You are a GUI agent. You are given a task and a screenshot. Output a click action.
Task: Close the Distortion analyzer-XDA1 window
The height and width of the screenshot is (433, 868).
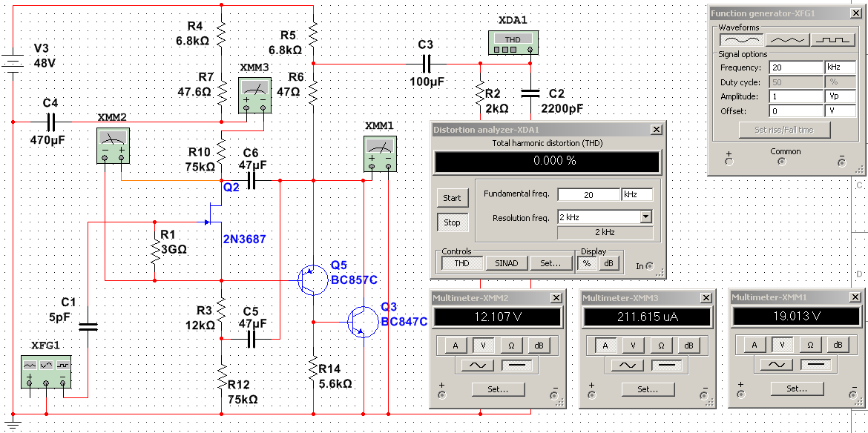pyautogui.click(x=656, y=130)
